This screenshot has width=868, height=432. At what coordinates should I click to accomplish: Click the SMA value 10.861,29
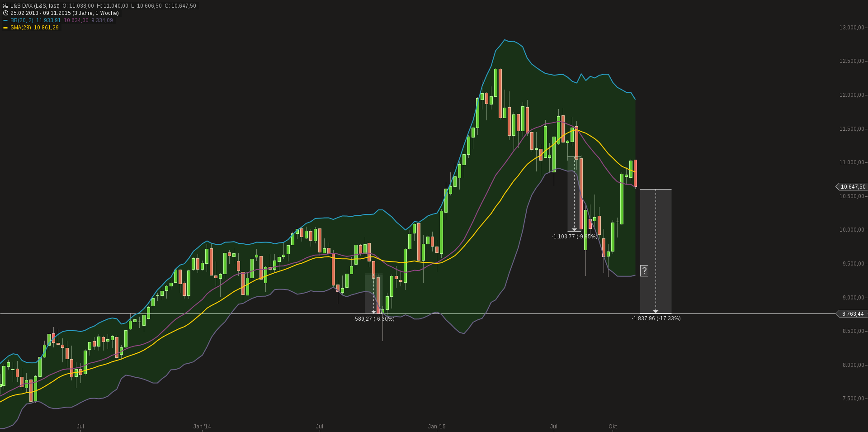[x=47, y=28]
